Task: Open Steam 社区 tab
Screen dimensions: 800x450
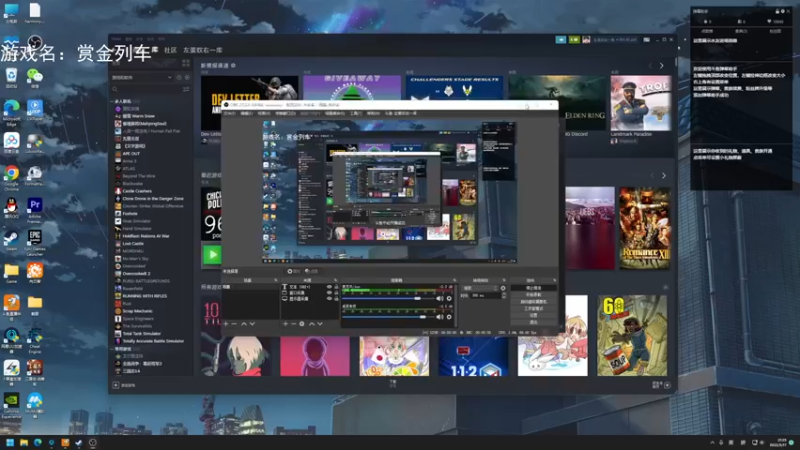Action: pos(170,50)
